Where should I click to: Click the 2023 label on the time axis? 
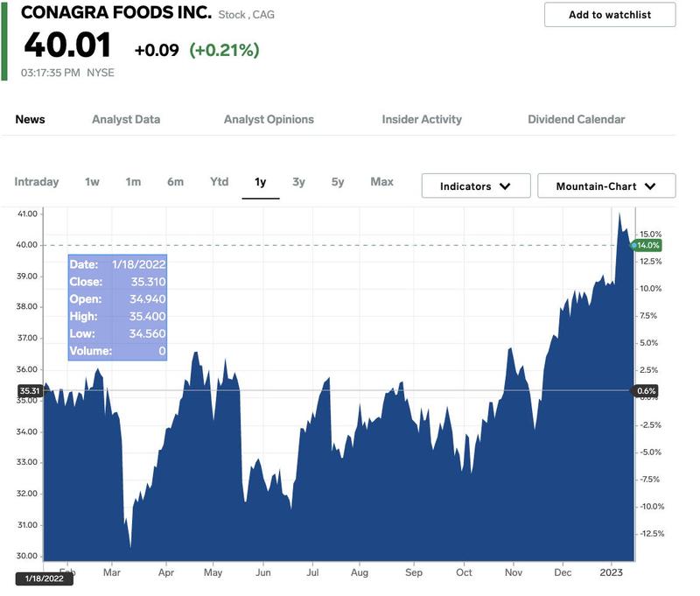point(611,572)
